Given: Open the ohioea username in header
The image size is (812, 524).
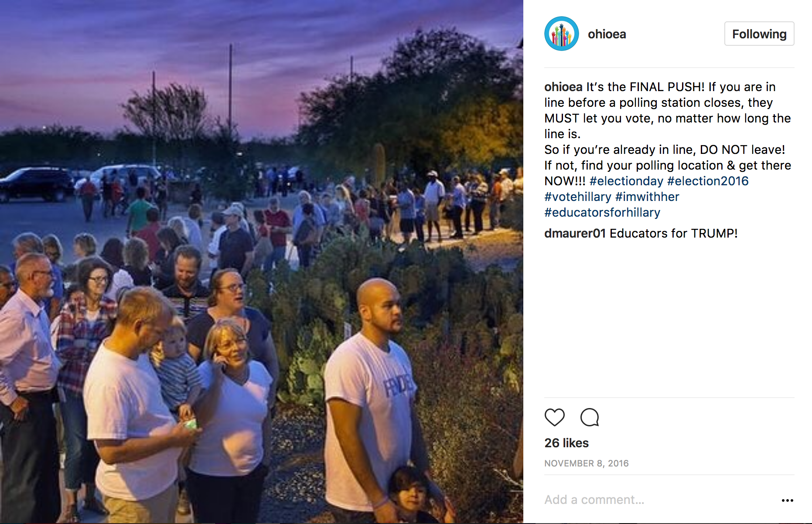Looking at the screenshot, I should [607, 34].
